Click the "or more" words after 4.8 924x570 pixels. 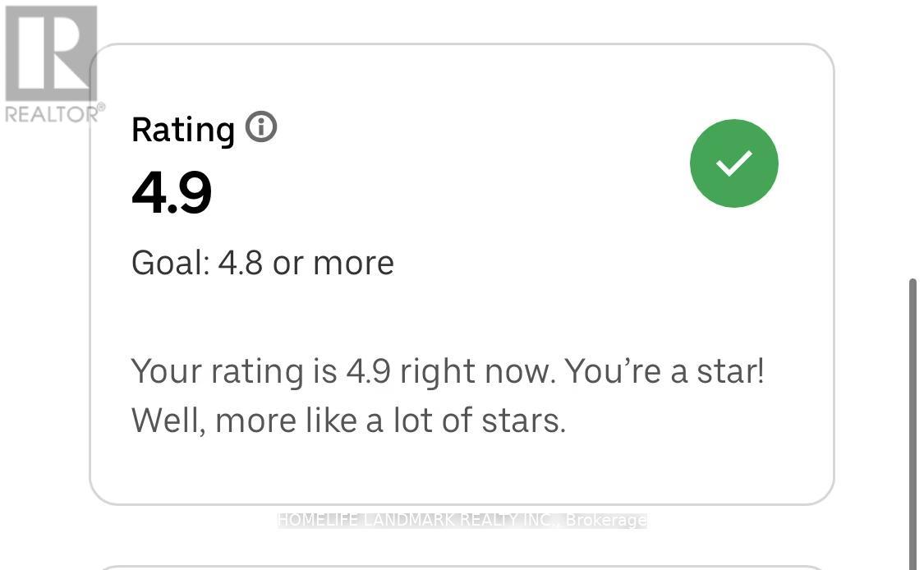pyautogui.click(x=333, y=263)
